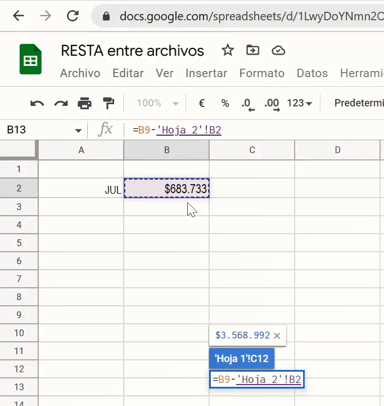This screenshot has height=406, width=384.
Task: Open the 100% zoom dropdown
Action: (158, 103)
